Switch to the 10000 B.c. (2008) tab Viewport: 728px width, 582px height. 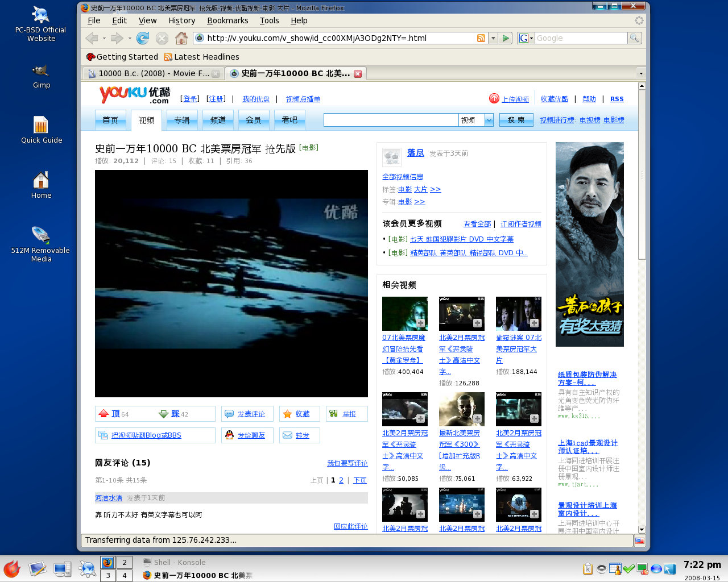click(153, 73)
